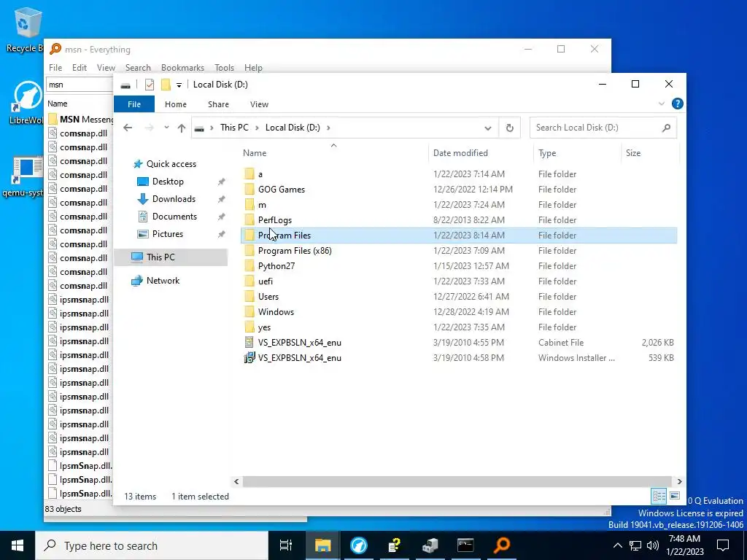Viewport: 747px width, 560px height.
Task: Select the Users folder icon
Action: tap(249, 296)
